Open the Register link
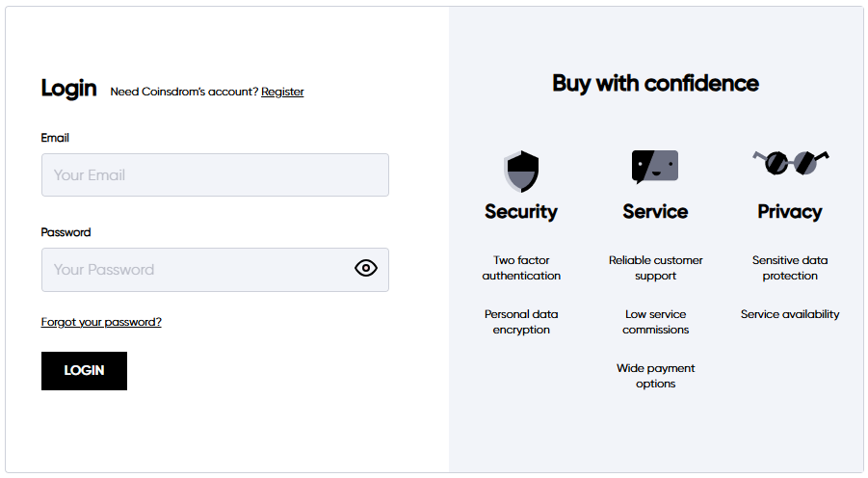Viewport: 868px width, 478px height. (x=282, y=93)
